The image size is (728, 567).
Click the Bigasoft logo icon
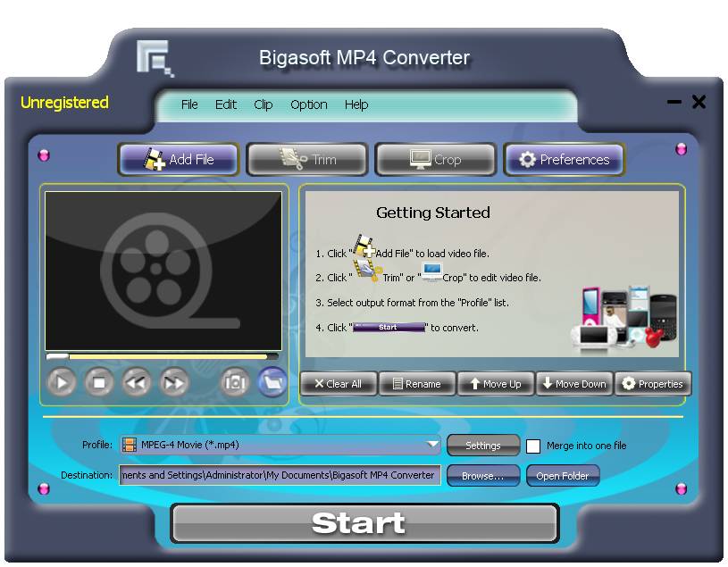155,58
